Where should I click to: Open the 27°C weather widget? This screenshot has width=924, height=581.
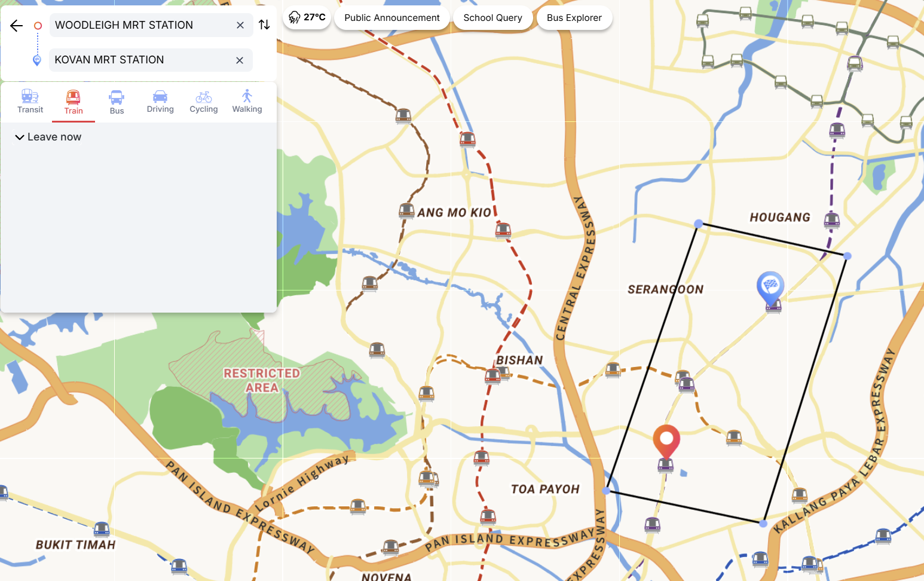[x=307, y=17]
